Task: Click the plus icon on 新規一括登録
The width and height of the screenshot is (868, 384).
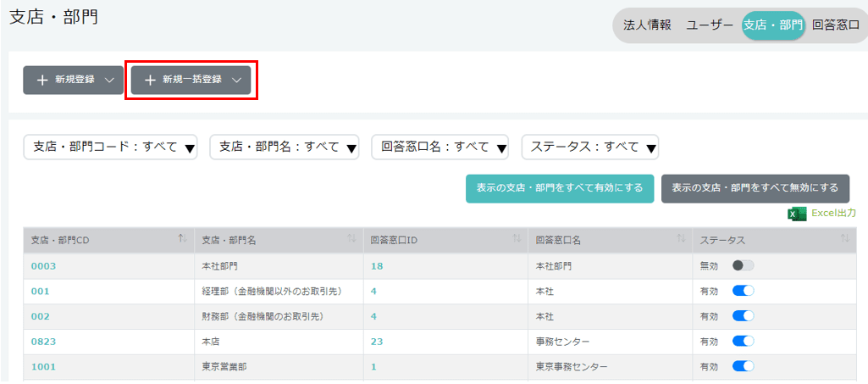Action: click(x=150, y=80)
